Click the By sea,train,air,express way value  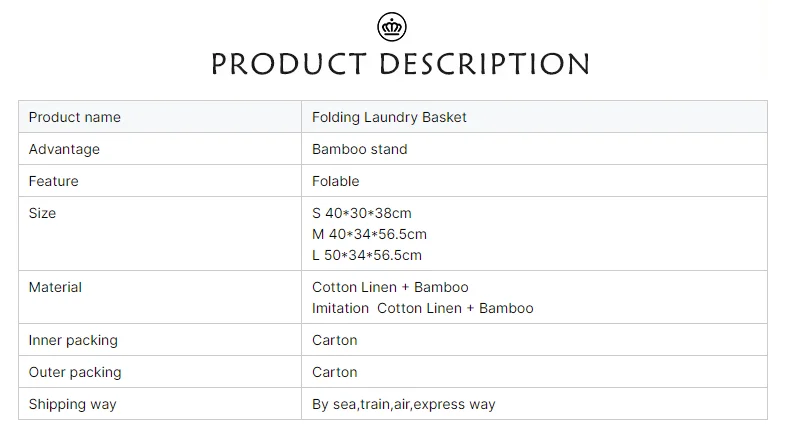click(x=403, y=404)
